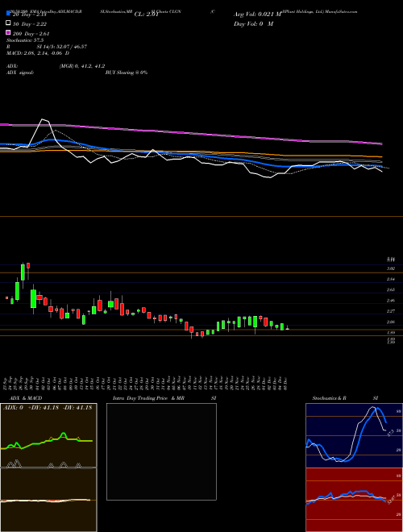Click the tall green candlestick near the chart peak
The width and height of the screenshot is (403, 532).
23,272
